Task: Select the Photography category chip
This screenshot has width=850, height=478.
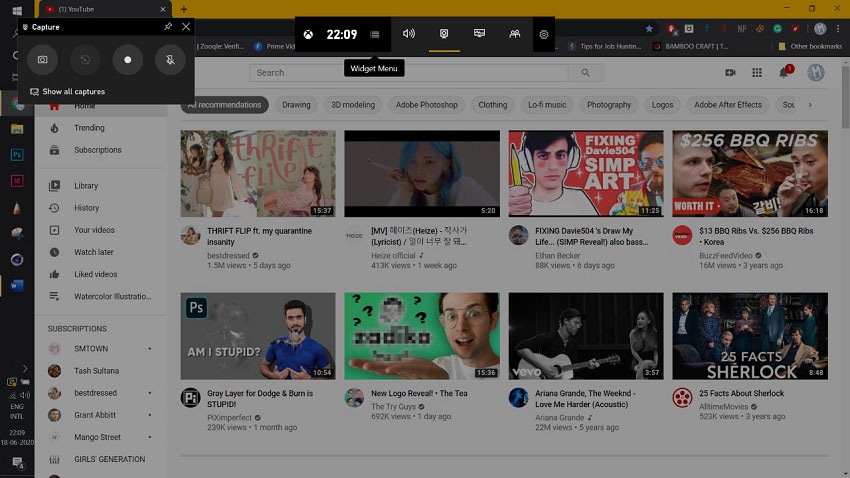Action: [609, 105]
